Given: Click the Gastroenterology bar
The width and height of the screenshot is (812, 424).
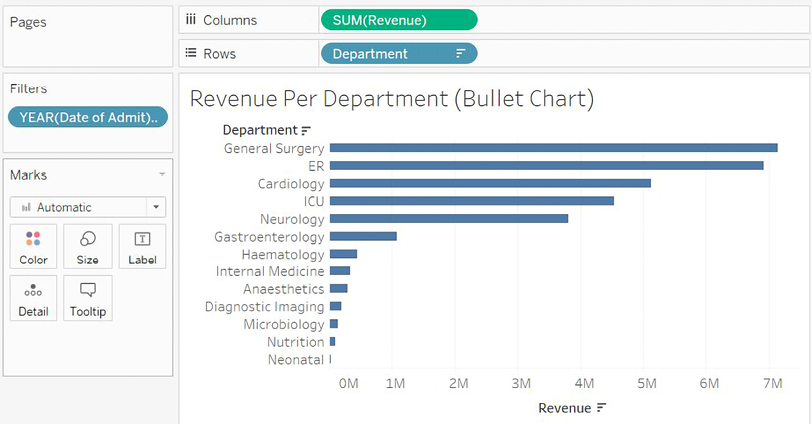Looking at the screenshot, I should coord(362,237).
